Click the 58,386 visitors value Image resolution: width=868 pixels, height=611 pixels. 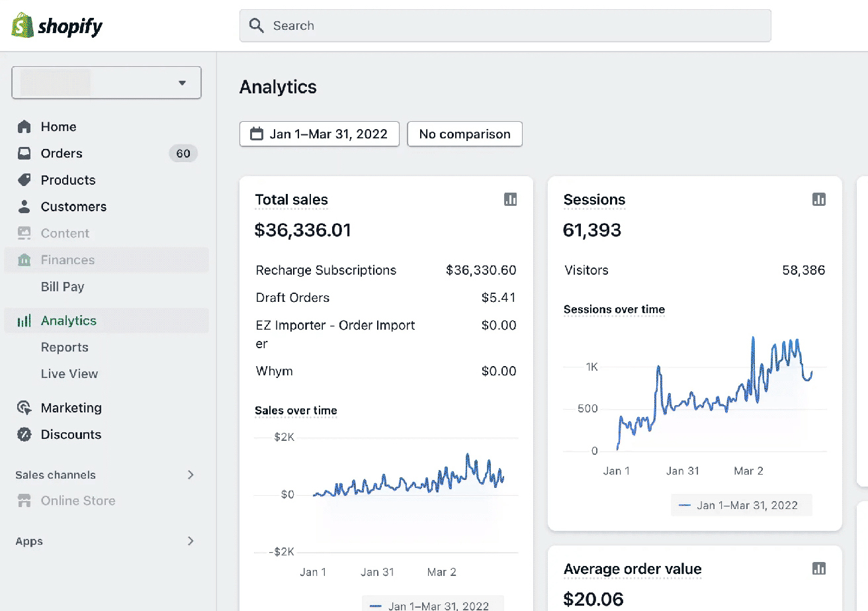point(804,270)
